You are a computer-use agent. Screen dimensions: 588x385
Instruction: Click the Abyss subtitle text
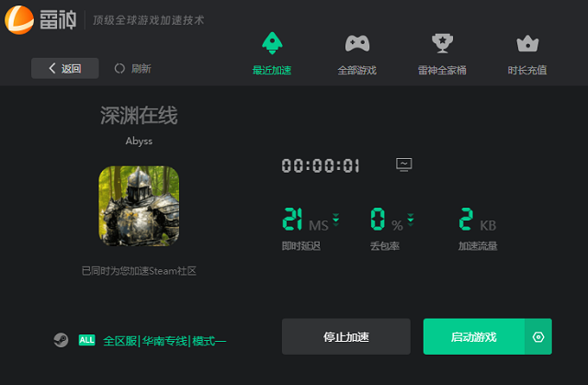(139, 142)
